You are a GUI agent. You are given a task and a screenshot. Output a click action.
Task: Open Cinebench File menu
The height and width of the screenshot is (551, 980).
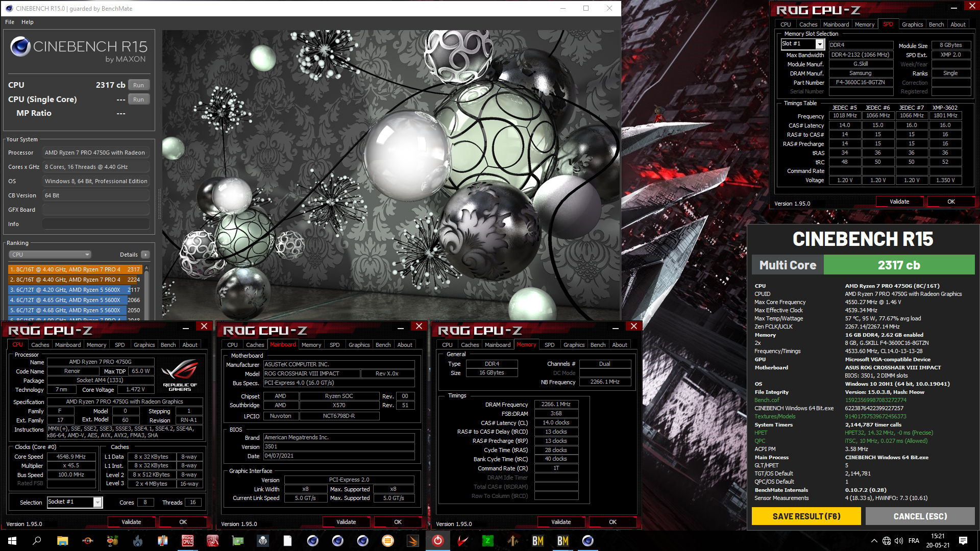(x=10, y=22)
